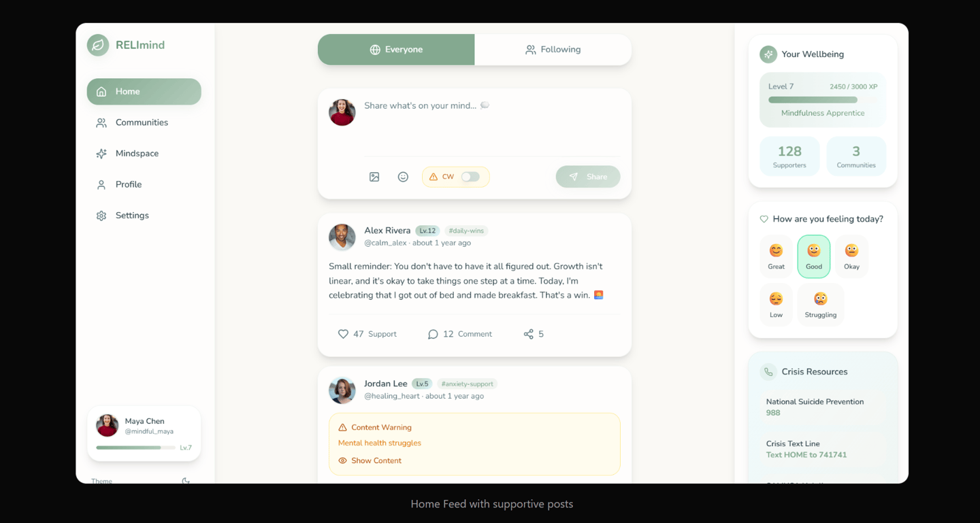Viewport: 980px width, 523px height.
Task: Click the Lv.5 badge beside Jordan Lee
Action: point(422,384)
